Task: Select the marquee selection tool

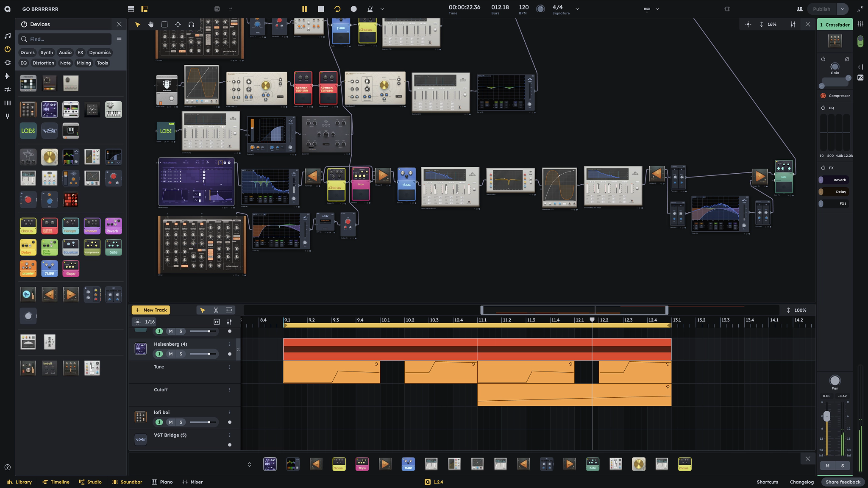Action: 164,25
